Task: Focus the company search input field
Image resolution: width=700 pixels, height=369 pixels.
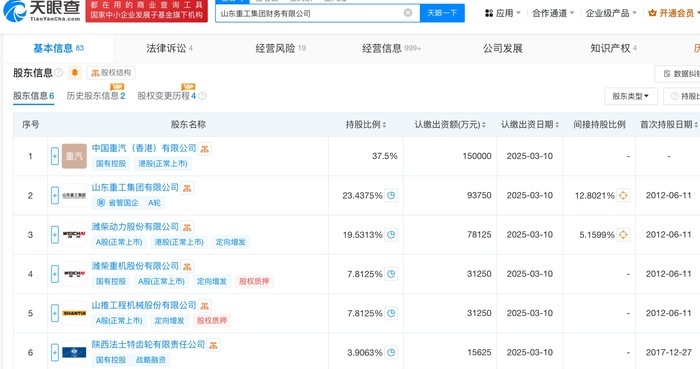Action: 317,13
